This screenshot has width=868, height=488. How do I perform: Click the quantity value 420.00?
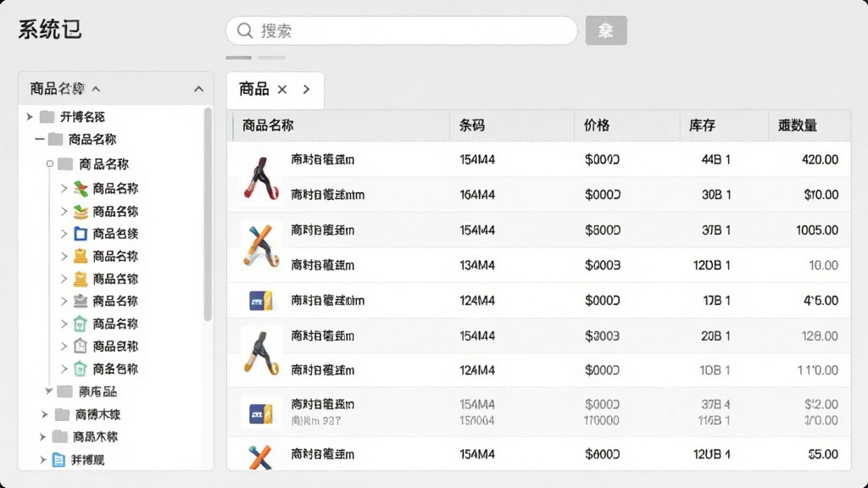pos(820,160)
